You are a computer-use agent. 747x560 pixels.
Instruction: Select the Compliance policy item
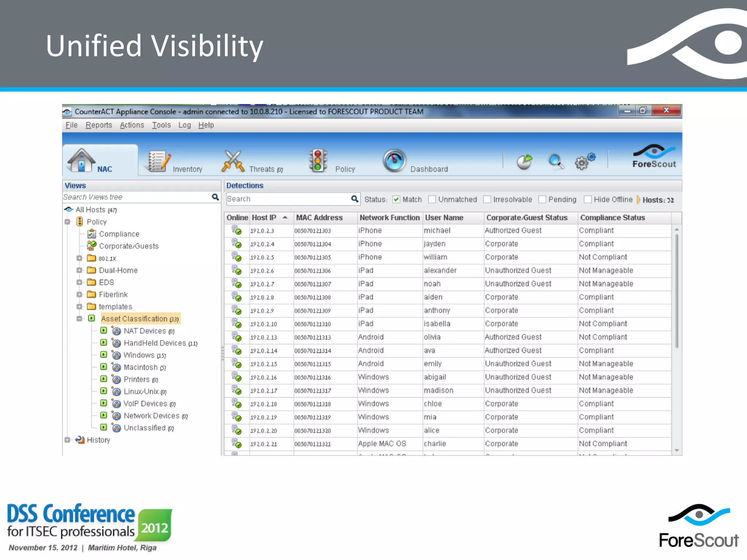tap(119, 234)
